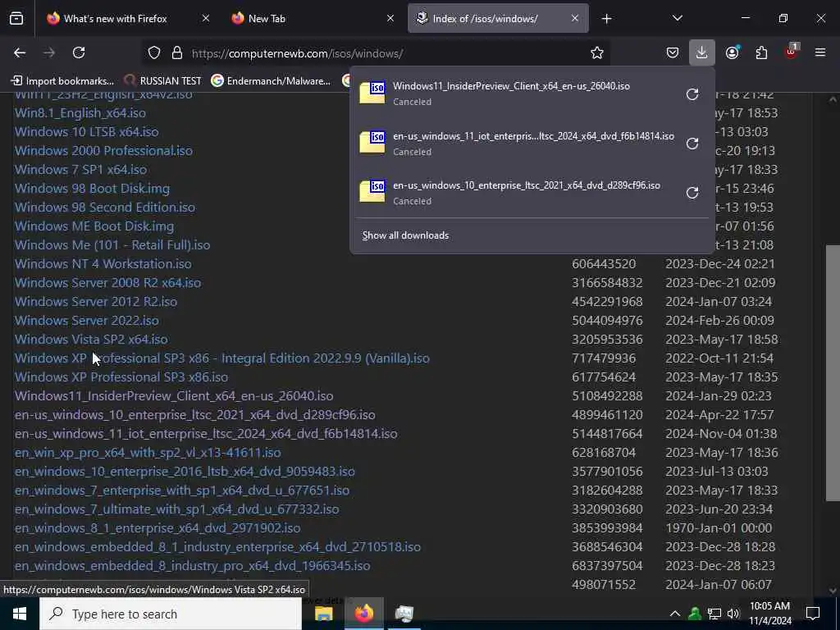The width and height of the screenshot is (840, 630).
Task: Open Import bookmarks toolbar item
Action: 62,81
